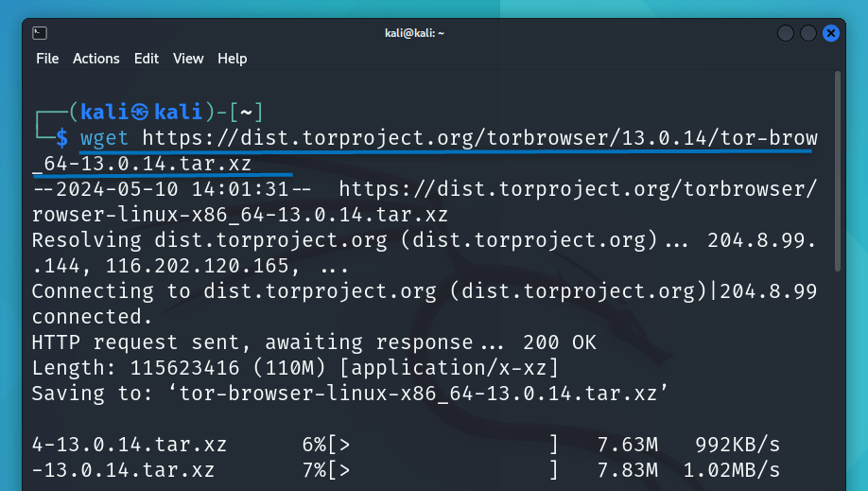This screenshot has height=491, width=868.
Task: Click the Kali logo in the prompt
Action: tap(140, 112)
